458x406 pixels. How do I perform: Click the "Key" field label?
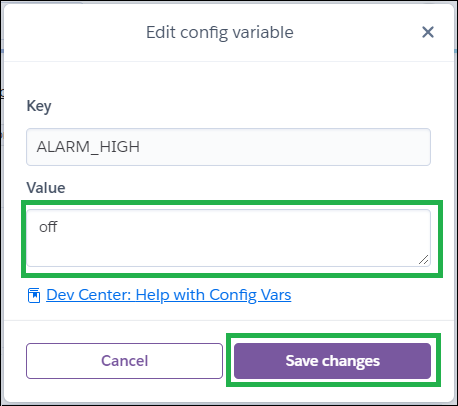click(39, 107)
